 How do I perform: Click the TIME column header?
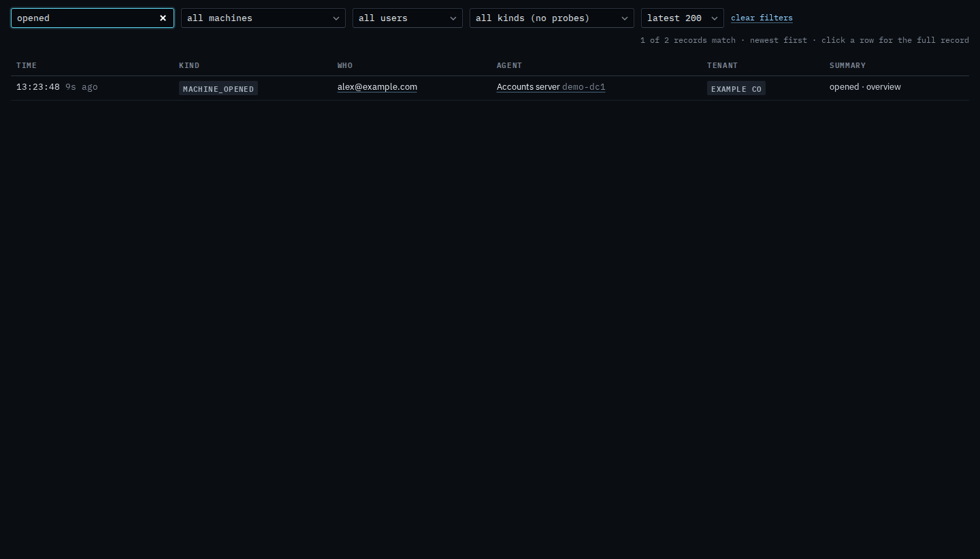pos(27,65)
